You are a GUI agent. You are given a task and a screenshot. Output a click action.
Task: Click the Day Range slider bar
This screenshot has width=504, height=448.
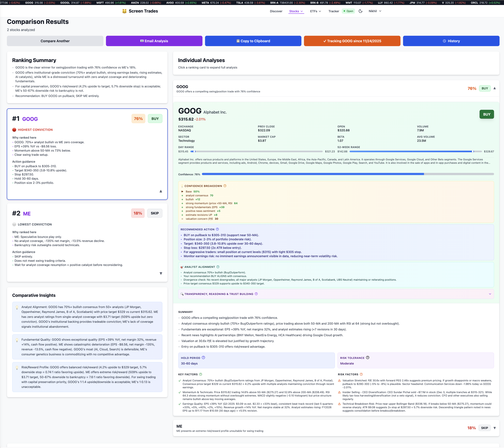[x=256, y=152]
